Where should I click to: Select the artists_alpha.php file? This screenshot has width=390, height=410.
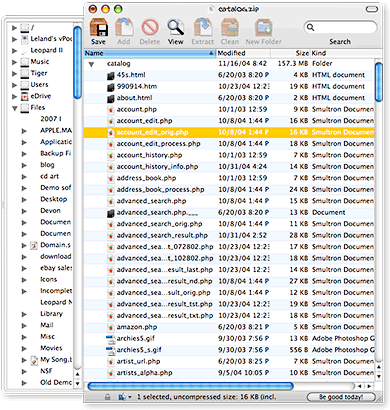coord(144,373)
